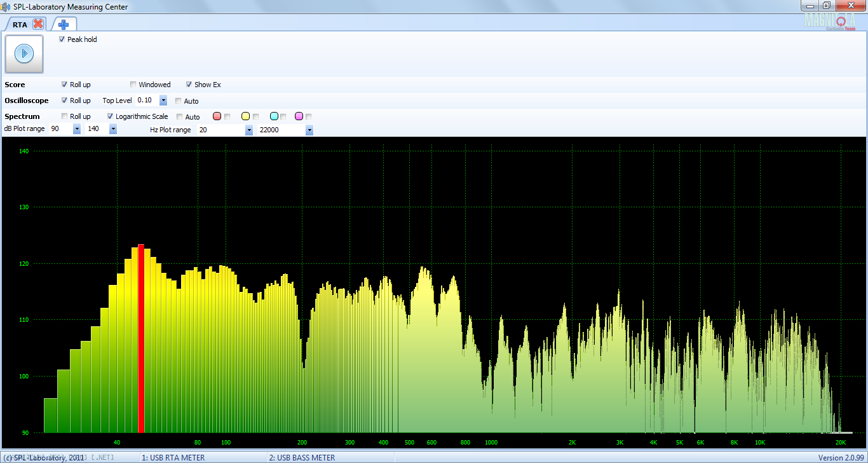Select the RTA tab
The height and width of the screenshot is (463, 868).
coord(20,25)
